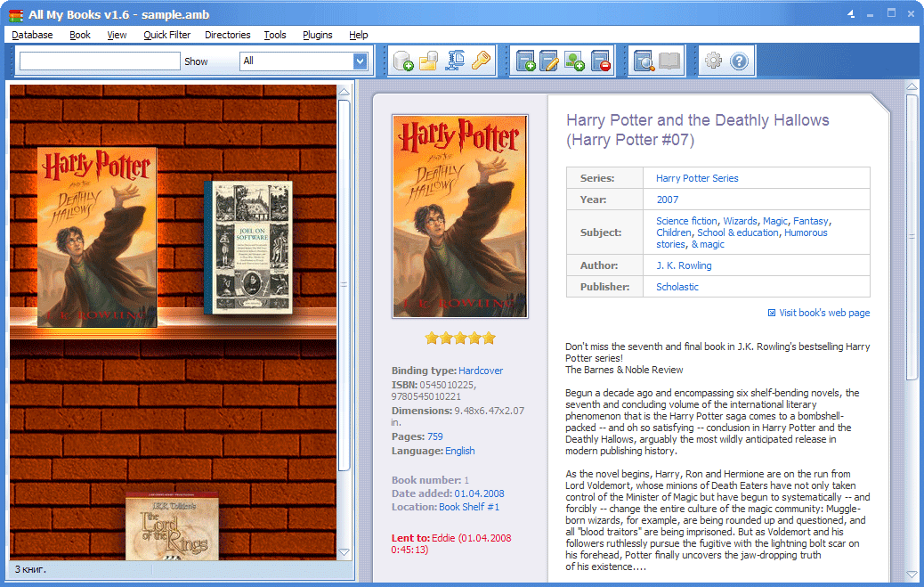Screen dimensions: 924x587
Task: Select Joel on Software book on shelf
Action: [x=248, y=248]
